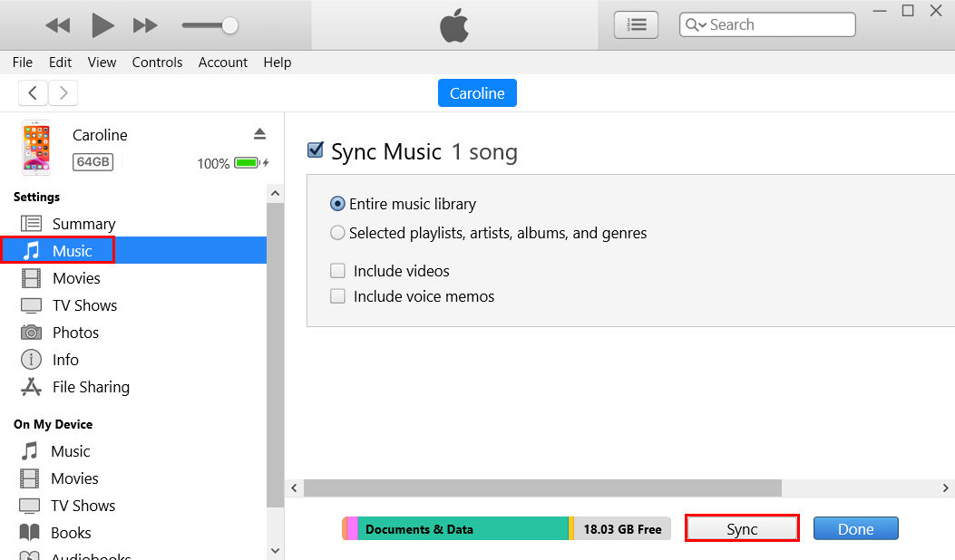The height and width of the screenshot is (560, 955).
Task: Select the Selected playlists, artists, albums radio button
Action: point(337,233)
